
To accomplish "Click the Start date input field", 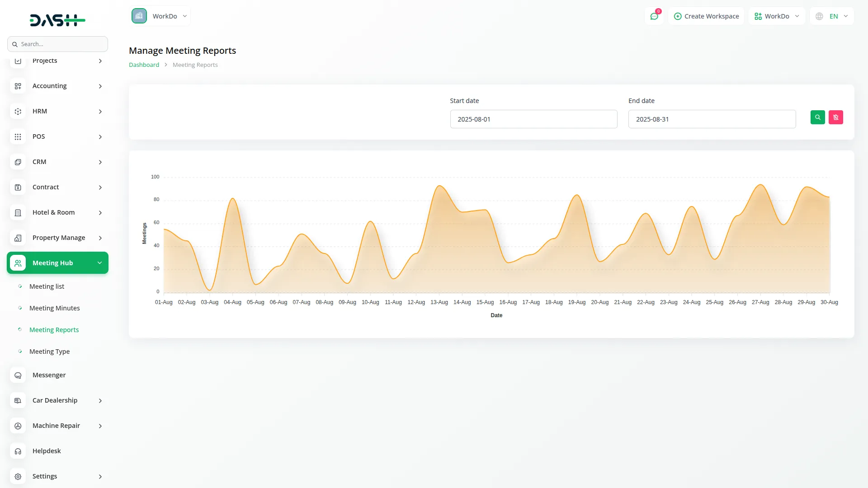I will coord(533,119).
